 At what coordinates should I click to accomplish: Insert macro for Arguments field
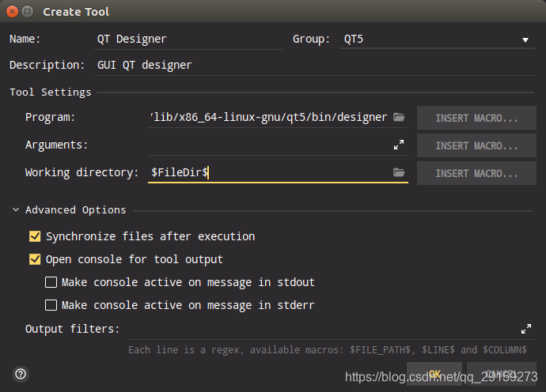[476, 145]
